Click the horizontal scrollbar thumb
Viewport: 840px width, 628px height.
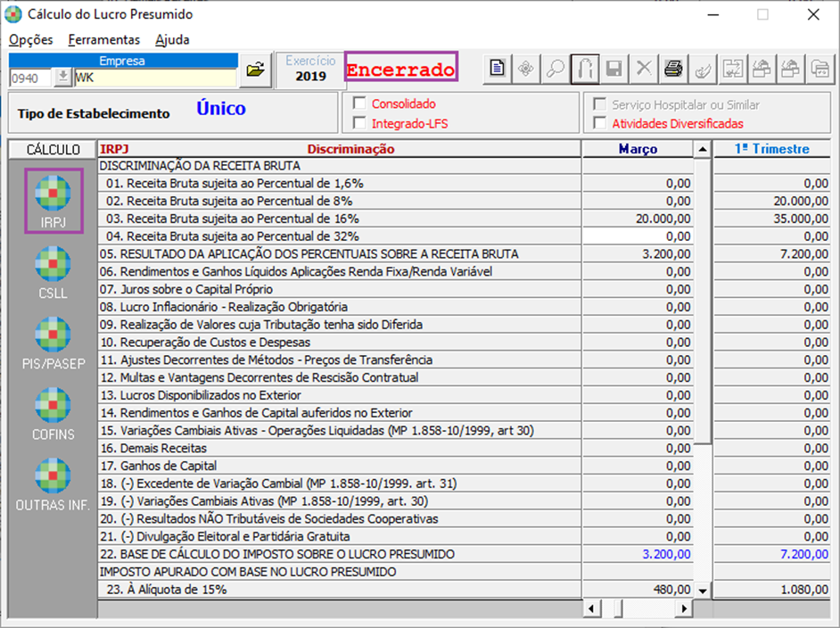pos(618,608)
